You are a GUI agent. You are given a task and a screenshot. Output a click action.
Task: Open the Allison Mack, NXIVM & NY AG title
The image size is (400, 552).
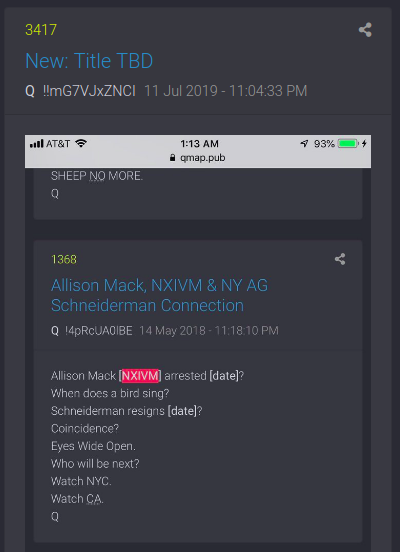pos(160,295)
